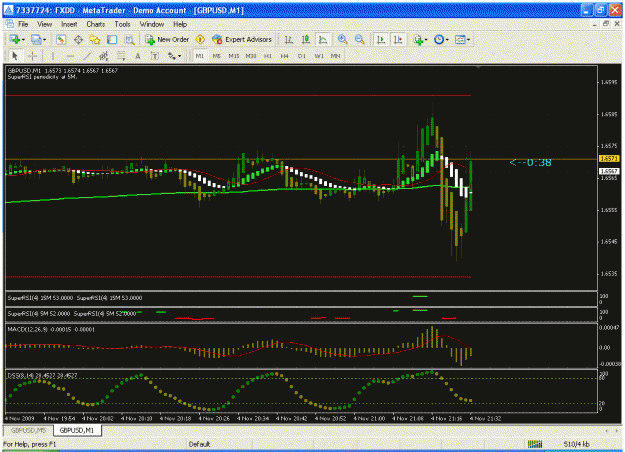Image resolution: width=625 pixels, height=452 pixels.
Task: Click the Profiles icon in toolbar
Action: pyautogui.click(x=36, y=39)
